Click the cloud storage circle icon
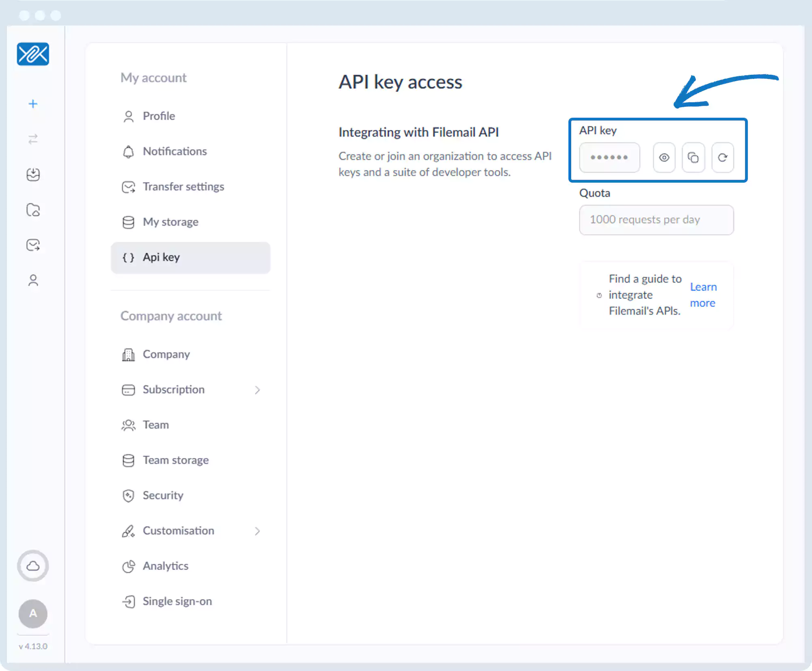The image size is (812, 671). click(x=33, y=565)
